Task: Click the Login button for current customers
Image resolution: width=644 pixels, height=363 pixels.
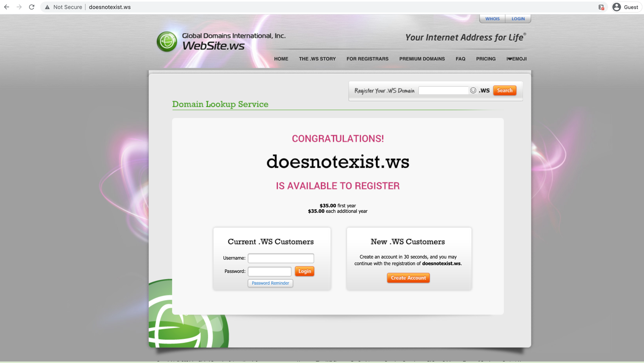Action: [305, 271]
